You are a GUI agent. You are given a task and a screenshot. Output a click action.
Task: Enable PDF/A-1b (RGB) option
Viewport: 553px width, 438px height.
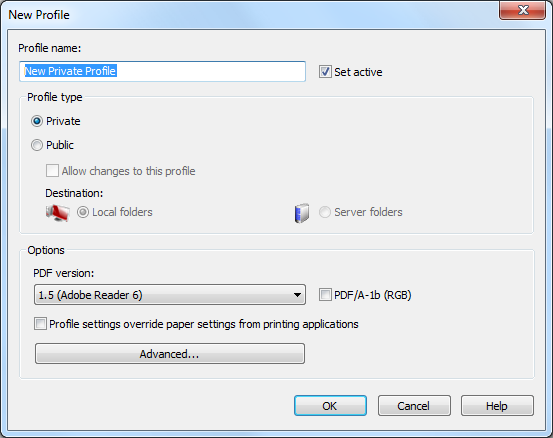(x=325, y=294)
